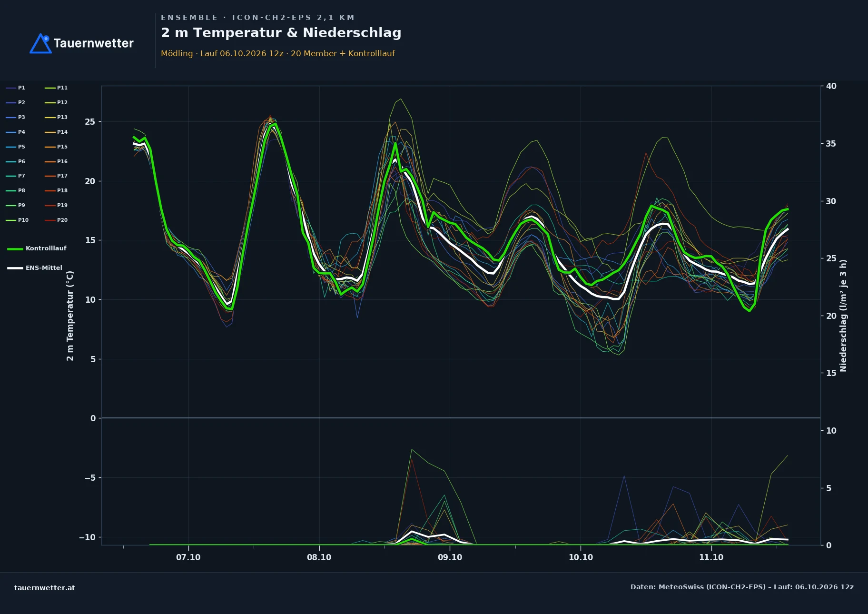Viewport: 868px width, 614px height.
Task: Select legend entry P17
Action: (56, 176)
